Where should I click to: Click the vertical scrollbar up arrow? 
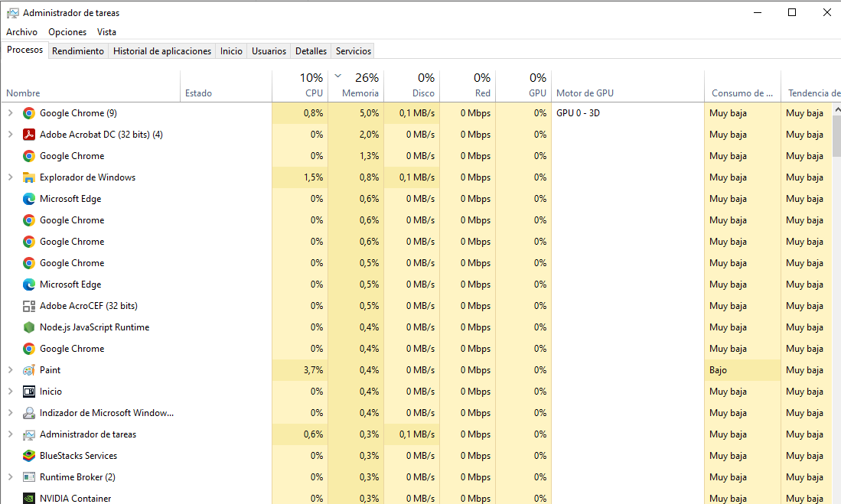click(837, 109)
